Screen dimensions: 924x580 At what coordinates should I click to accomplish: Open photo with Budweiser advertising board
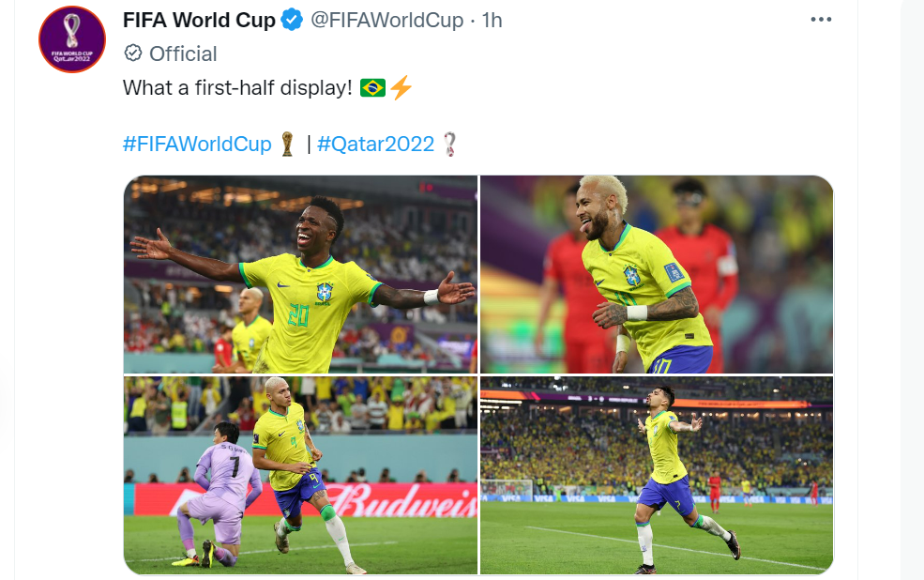[300, 475]
